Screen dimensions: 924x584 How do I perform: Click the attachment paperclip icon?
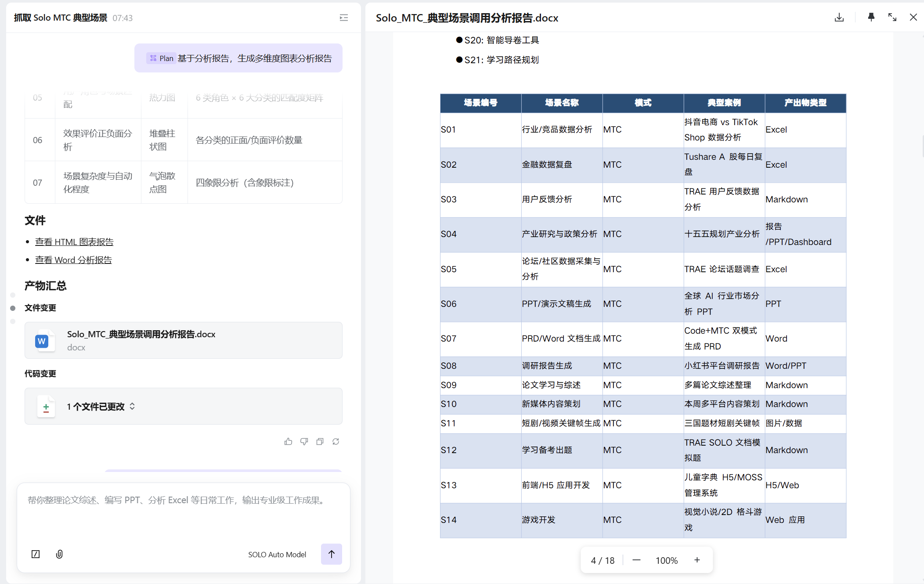click(59, 554)
